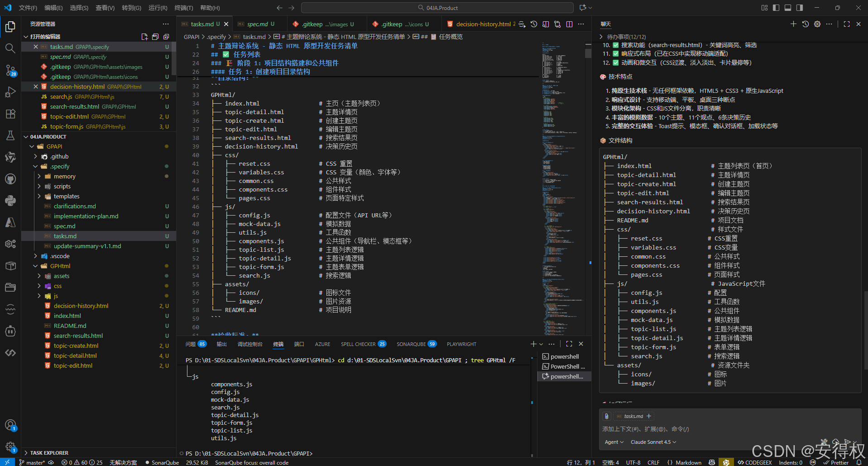Open customize layout icon in title bar

tap(764, 8)
